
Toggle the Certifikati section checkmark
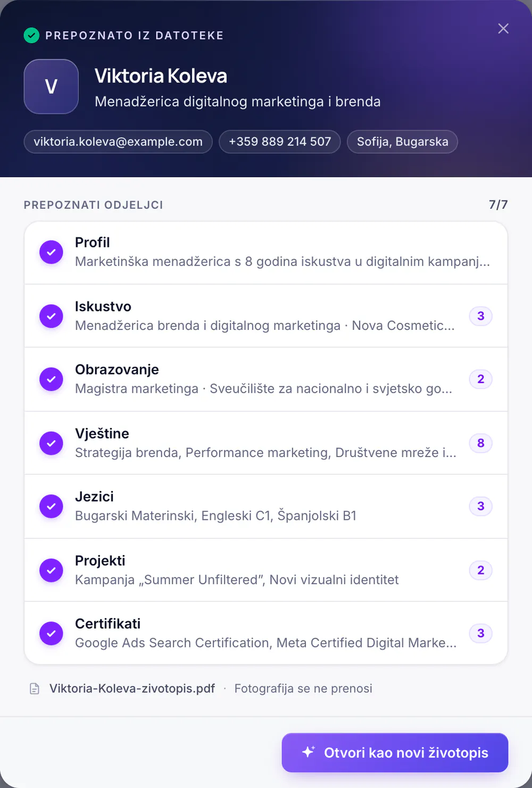click(x=51, y=633)
